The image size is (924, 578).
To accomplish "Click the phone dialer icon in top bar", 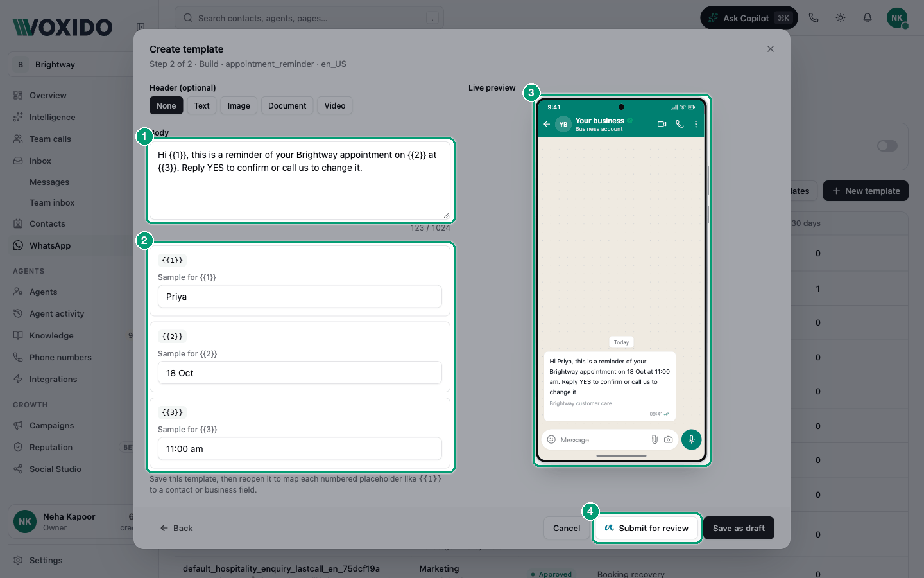I will [814, 18].
